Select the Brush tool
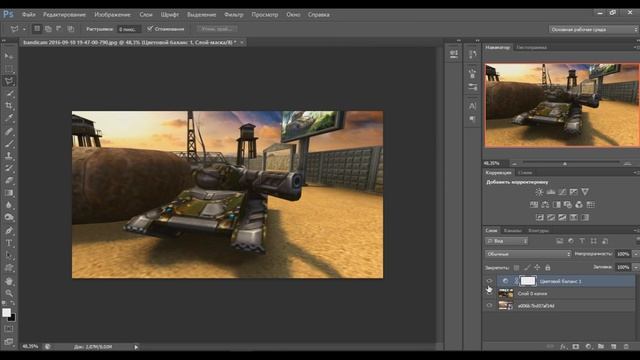Image resolution: width=640 pixels, height=360 pixels. click(x=9, y=143)
